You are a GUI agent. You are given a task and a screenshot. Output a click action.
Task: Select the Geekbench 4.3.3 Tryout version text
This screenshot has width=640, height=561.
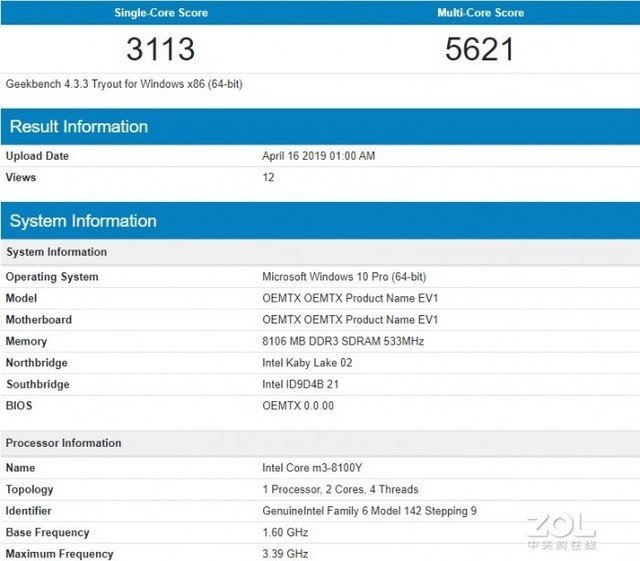point(124,84)
